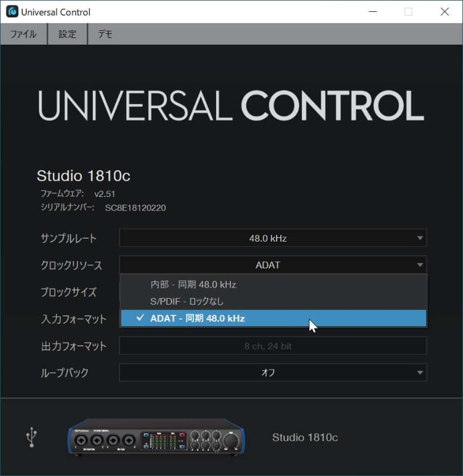Open the デモ menu
This screenshot has width=463, height=476.
click(x=105, y=34)
